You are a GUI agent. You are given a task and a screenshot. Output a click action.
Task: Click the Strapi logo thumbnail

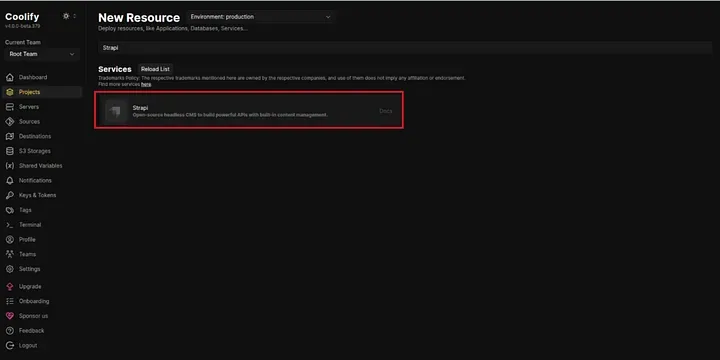click(116, 111)
